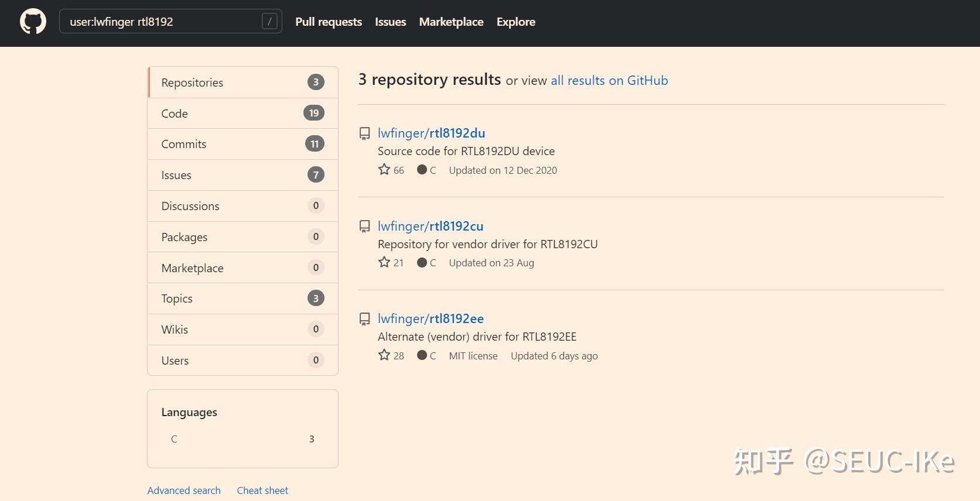The width and height of the screenshot is (980, 501).
Task: Click repo icon beside lwfinger/rtl8192ee
Action: [x=364, y=320]
